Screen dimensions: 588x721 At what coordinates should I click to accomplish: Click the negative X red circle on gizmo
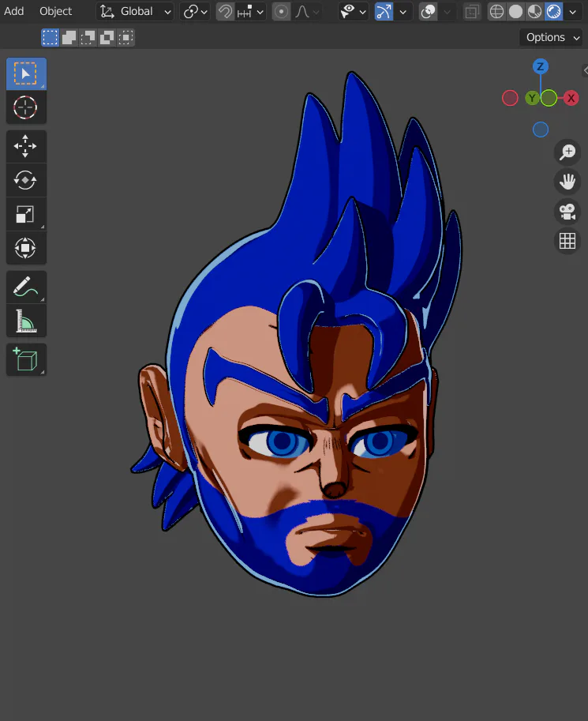[x=510, y=98]
